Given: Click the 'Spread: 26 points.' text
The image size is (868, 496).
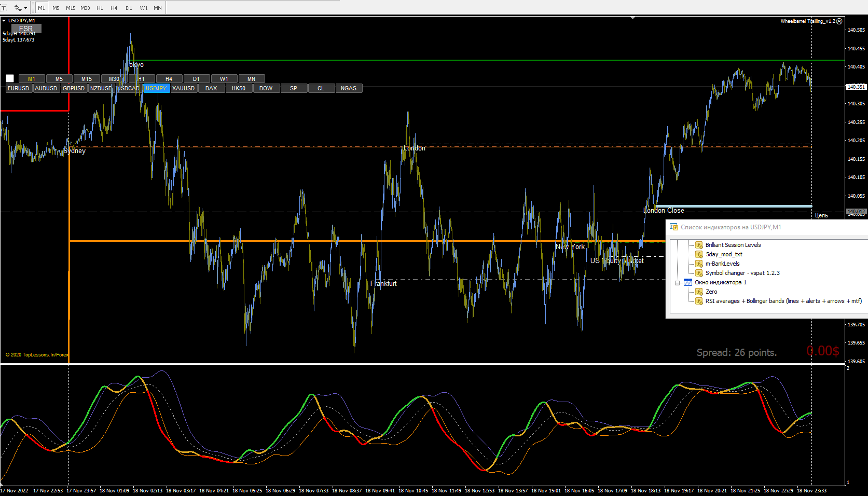Looking at the screenshot, I should click(736, 352).
